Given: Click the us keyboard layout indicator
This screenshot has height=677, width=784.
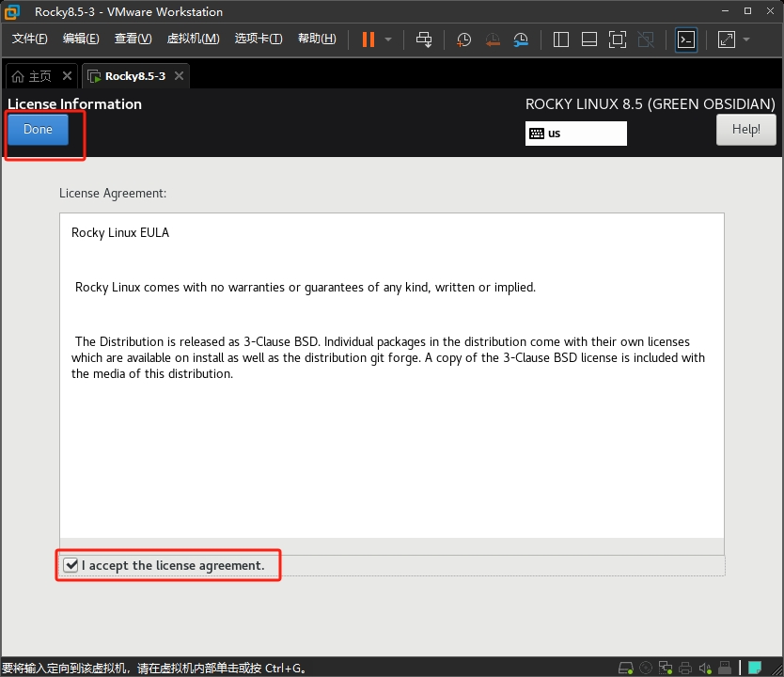Looking at the screenshot, I should [575, 134].
